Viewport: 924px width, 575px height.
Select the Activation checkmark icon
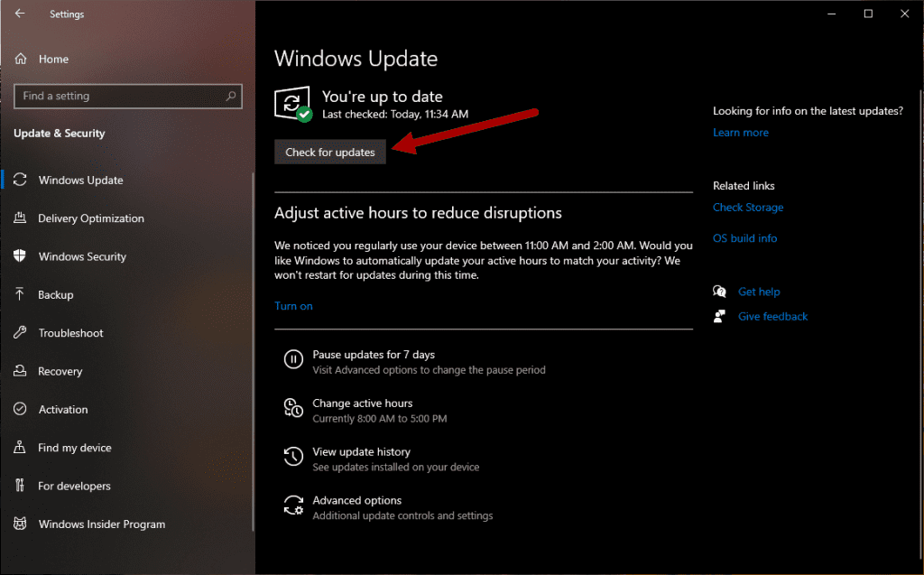tap(20, 409)
